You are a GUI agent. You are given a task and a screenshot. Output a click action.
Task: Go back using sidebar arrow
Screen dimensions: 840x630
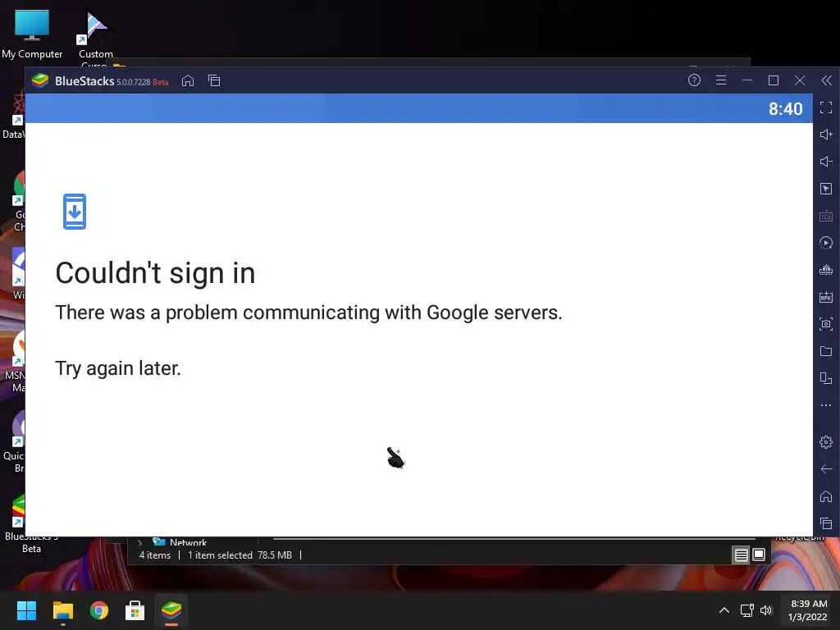[x=826, y=469]
